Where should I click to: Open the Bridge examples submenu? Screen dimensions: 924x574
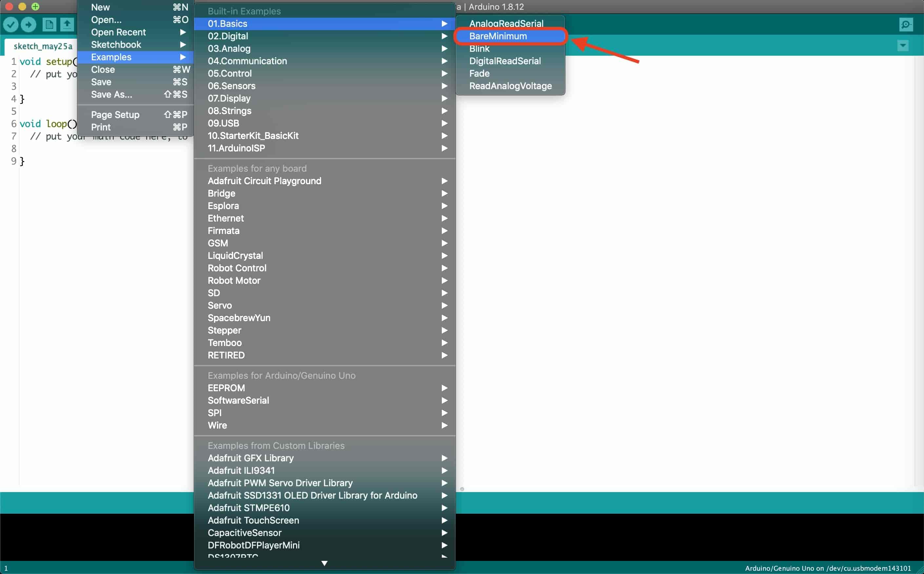pos(325,194)
